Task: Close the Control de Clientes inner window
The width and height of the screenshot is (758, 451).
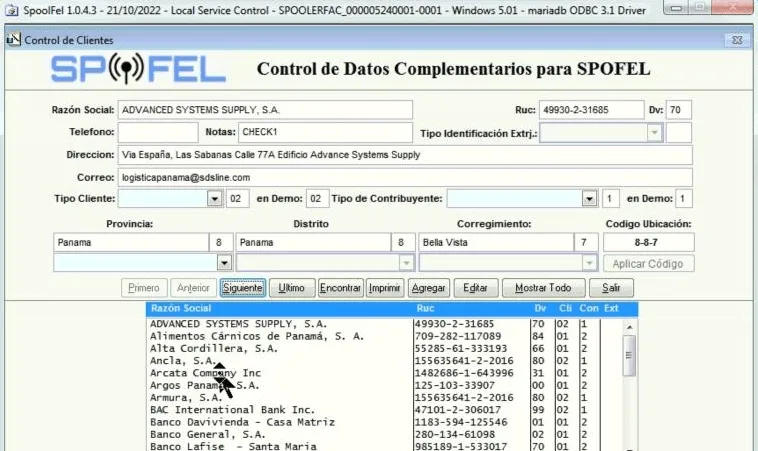Action: pyautogui.click(x=737, y=40)
